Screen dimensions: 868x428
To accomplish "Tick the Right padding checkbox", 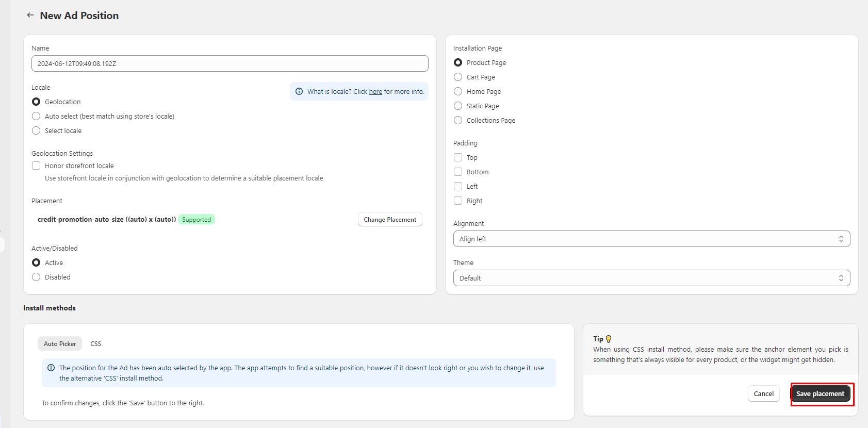I will 458,201.
